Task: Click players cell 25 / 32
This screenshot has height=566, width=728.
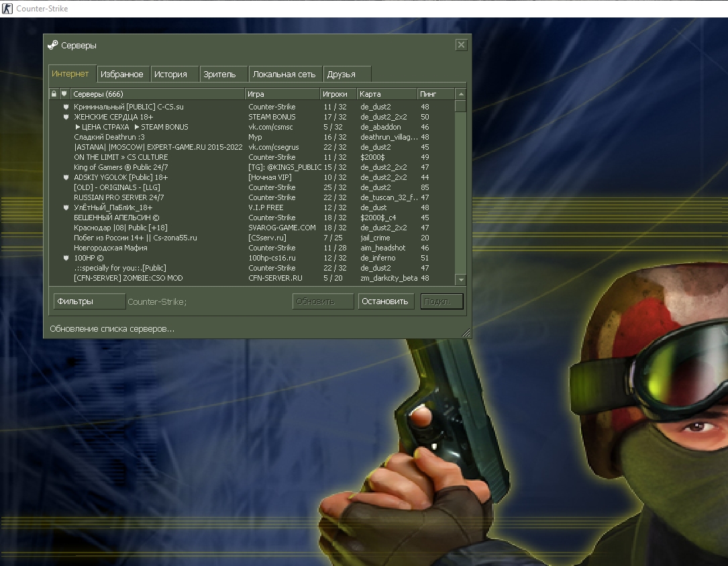Action: click(x=335, y=187)
